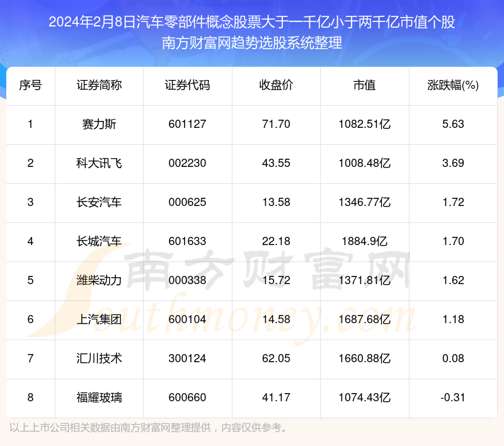Click the subtitle 南方财富网趋势选股系统整理
504x446 pixels.
pos(252,43)
